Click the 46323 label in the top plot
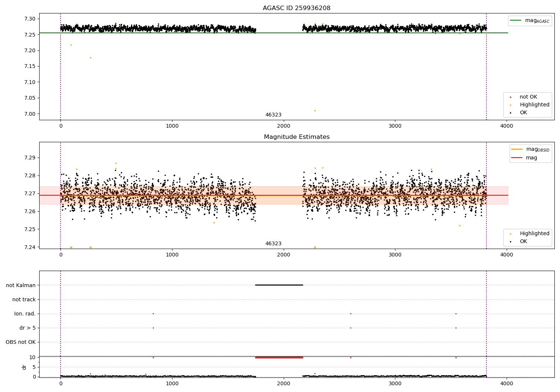 click(273, 115)
